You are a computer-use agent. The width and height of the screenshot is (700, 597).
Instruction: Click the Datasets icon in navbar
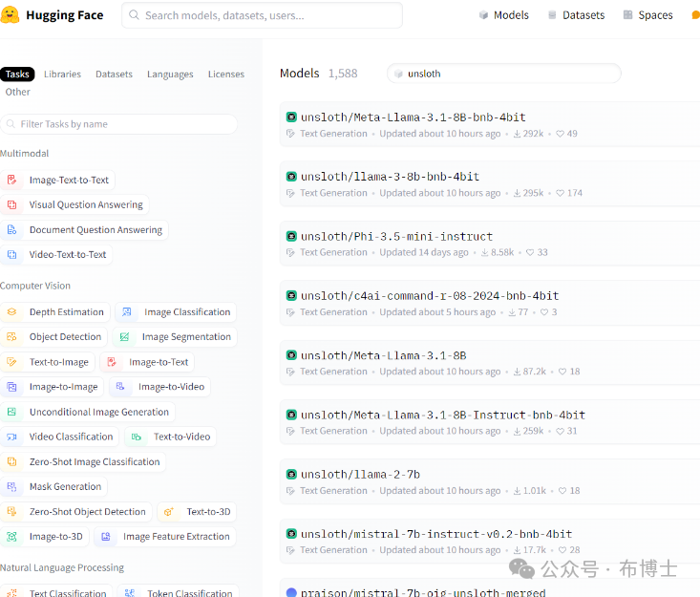[551, 15]
